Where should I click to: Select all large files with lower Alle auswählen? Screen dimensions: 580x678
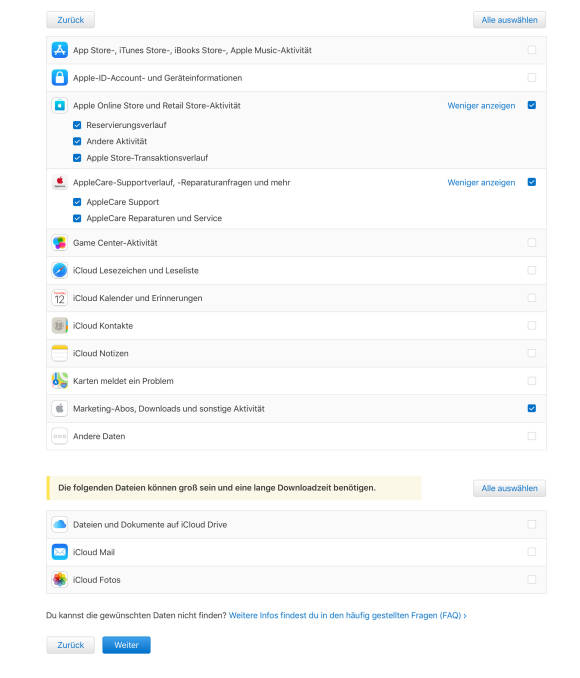click(x=509, y=488)
